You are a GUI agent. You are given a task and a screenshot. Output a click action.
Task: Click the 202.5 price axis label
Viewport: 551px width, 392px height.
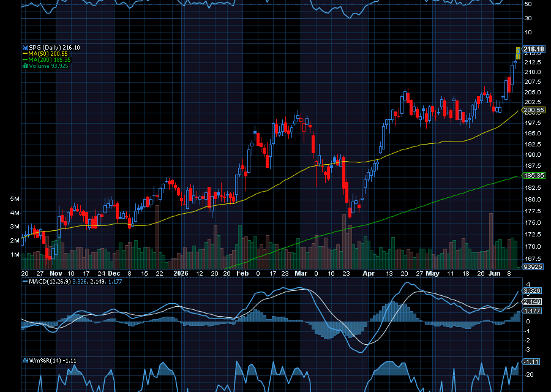point(533,102)
